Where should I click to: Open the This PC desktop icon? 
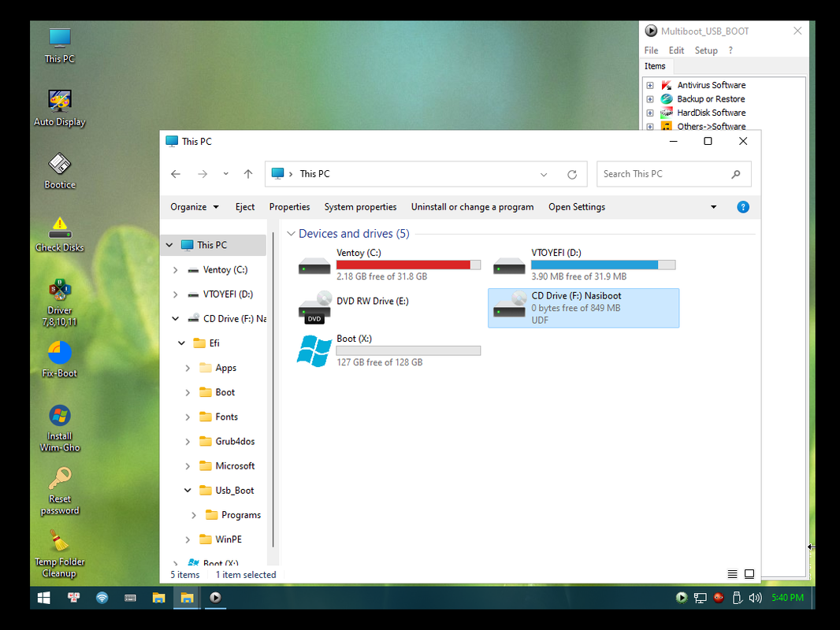(x=59, y=46)
